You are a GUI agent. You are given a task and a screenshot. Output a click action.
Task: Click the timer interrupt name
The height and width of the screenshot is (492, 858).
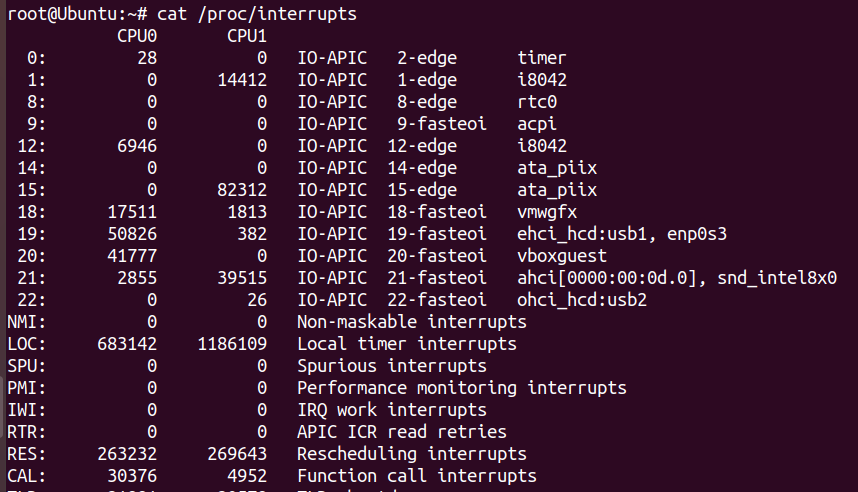[x=542, y=58]
